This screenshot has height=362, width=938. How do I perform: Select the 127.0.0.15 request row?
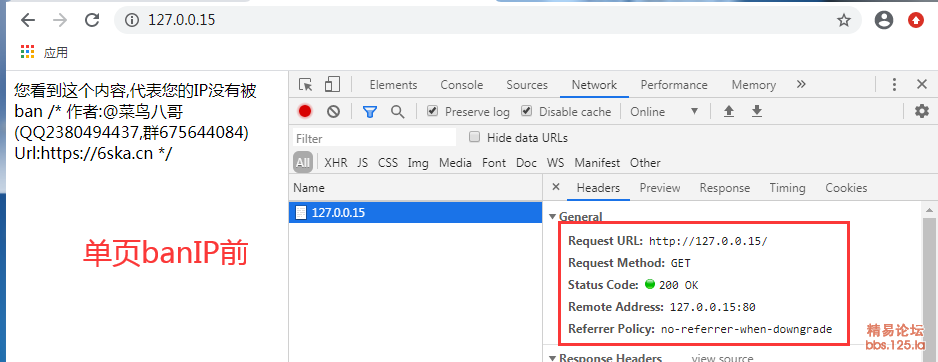point(415,212)
